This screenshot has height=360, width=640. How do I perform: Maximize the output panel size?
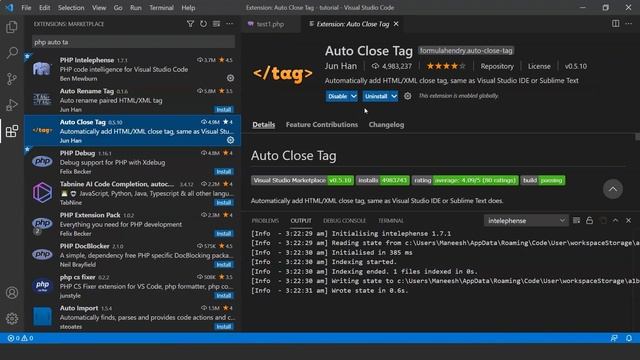click(616, 220)
